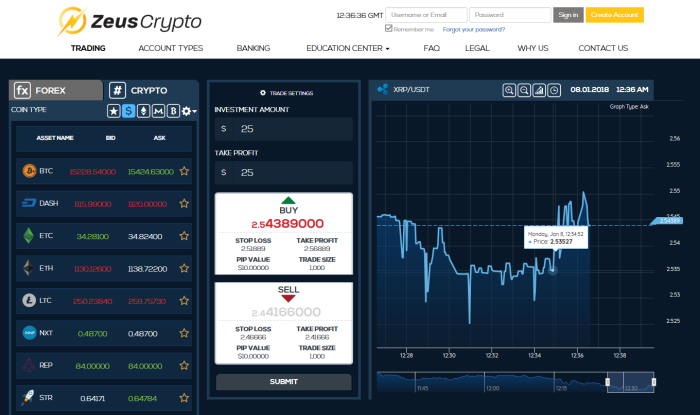
Task: Click the XRP/USDT ripple icon
Action: click(383, 89)
